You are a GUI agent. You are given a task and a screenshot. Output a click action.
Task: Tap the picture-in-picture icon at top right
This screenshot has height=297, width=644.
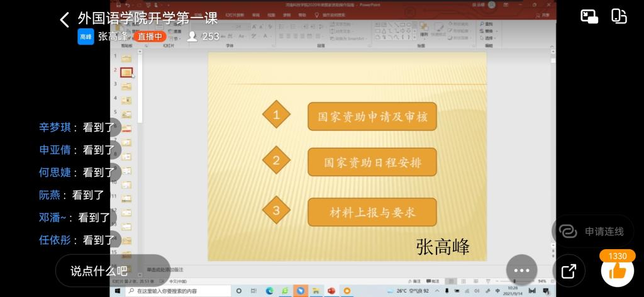pyautogui.click(x=589, y=17)
